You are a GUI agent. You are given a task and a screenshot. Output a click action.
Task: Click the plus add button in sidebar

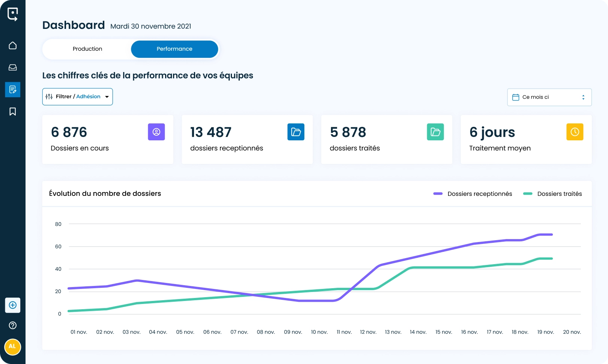tap(13, 305)
